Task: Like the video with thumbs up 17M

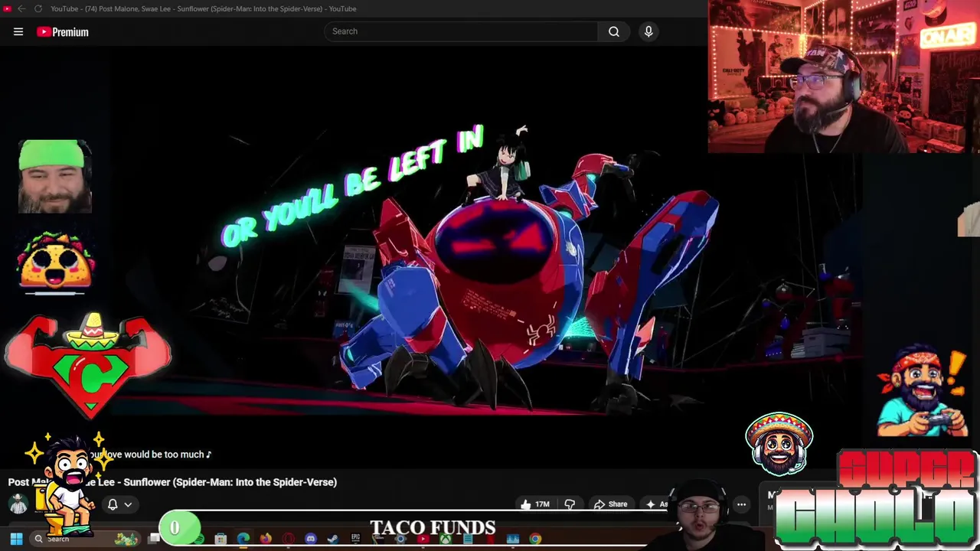Action: 535,504
